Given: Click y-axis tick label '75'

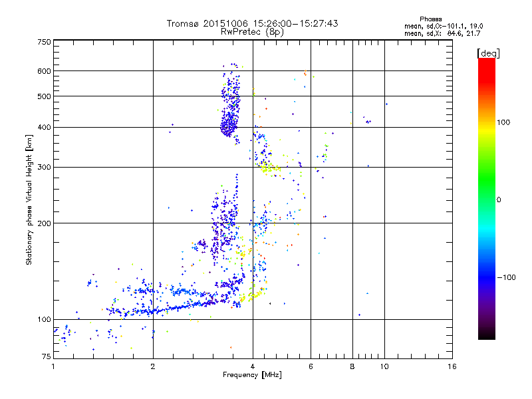Looking at the screenshot, I should pos(47,356).
